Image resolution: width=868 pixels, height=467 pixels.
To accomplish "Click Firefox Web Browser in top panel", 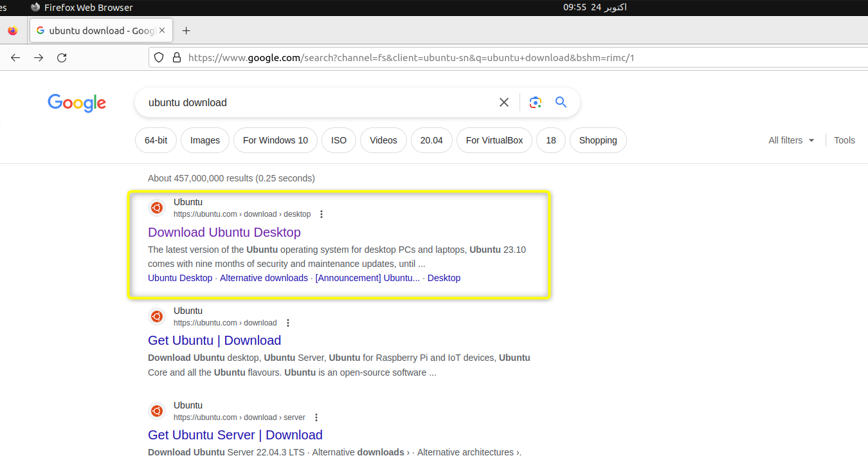I will pos(82,8).
